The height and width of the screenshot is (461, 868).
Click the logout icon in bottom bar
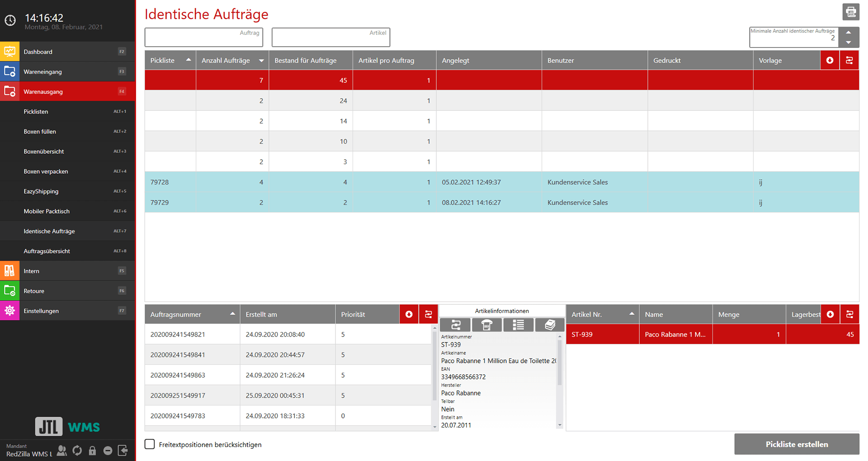pyautogui.click(x=123, y=451)
